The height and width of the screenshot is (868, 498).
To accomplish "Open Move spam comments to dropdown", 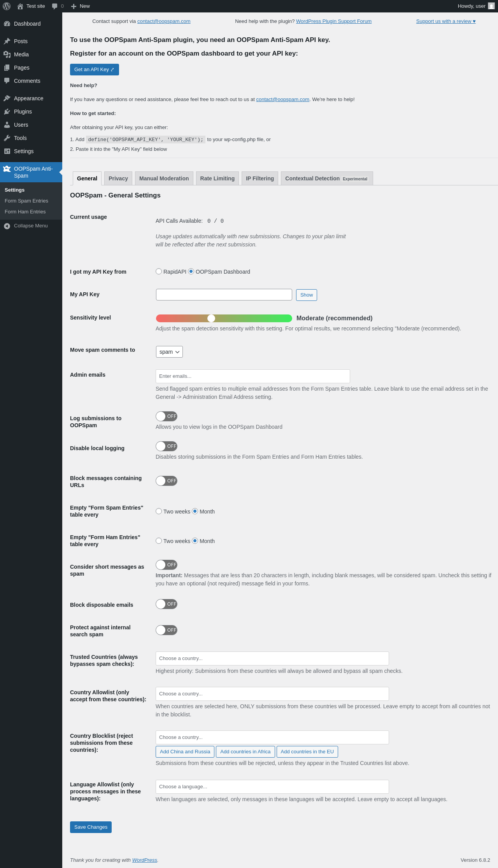I will [169, 352].
